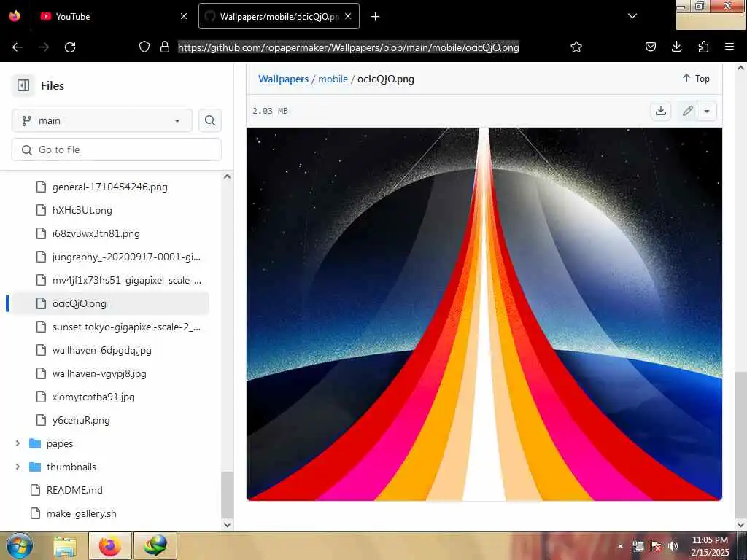Open Windows Explorer from taskbar
This screenshot has width=747, height=560.
click(x=65, y=545)
